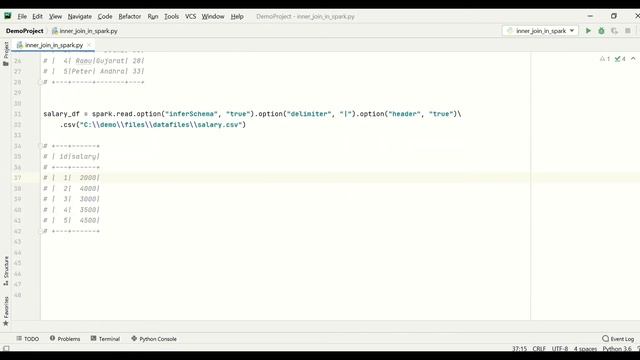The image size is (640, 360).
Task: Click the warnings count indicator in editor
Action: click(604, 59)
